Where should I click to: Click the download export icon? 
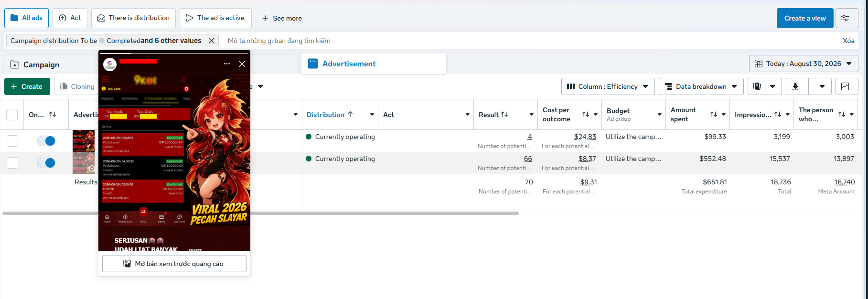click(x=795, y=86)
